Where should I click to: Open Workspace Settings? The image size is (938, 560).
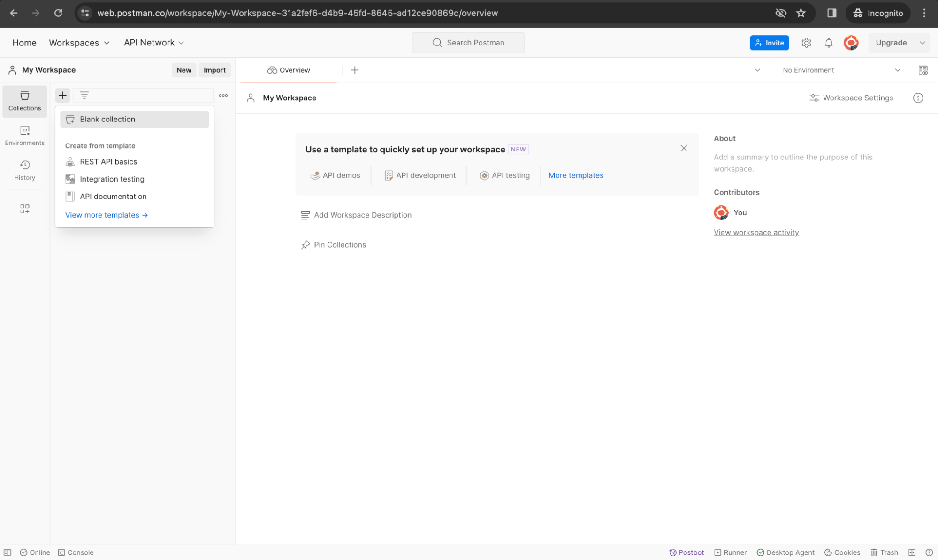pos(851,98)
